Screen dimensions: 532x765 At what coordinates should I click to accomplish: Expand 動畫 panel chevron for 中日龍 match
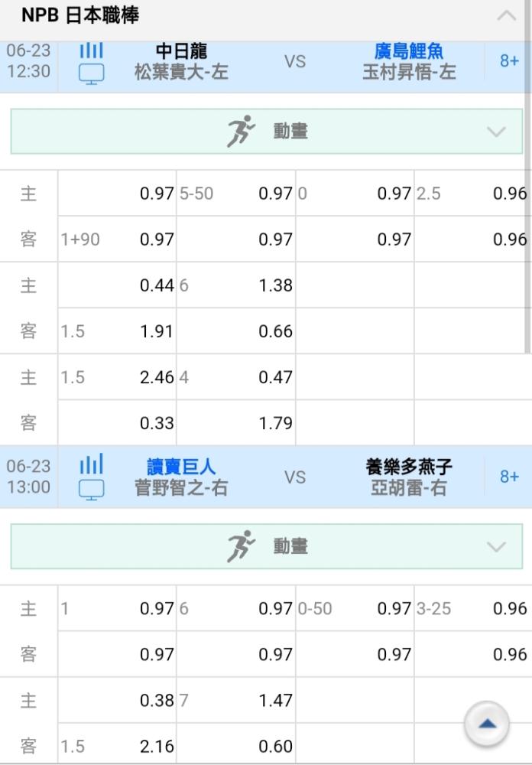point(496,132)
